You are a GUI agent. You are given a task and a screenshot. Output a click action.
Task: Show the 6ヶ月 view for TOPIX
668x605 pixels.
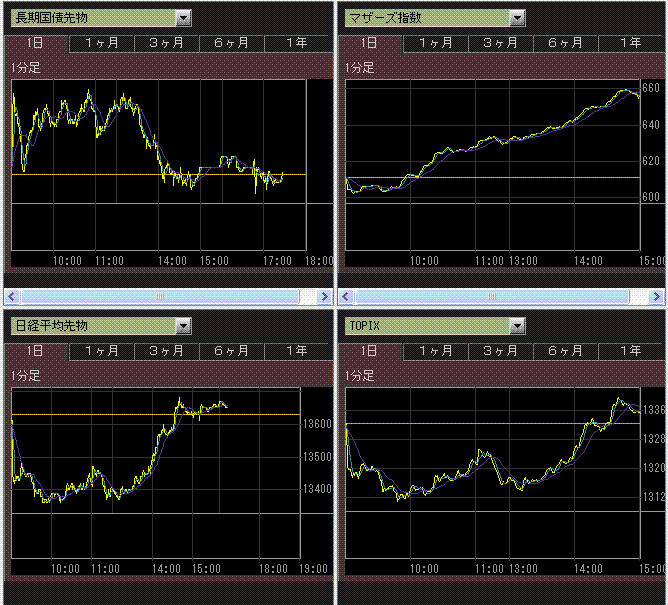click(x=565, y=351)
